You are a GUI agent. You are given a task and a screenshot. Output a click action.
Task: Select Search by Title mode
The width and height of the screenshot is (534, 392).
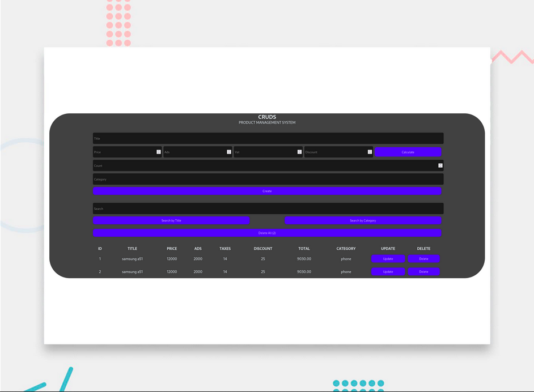171,220
